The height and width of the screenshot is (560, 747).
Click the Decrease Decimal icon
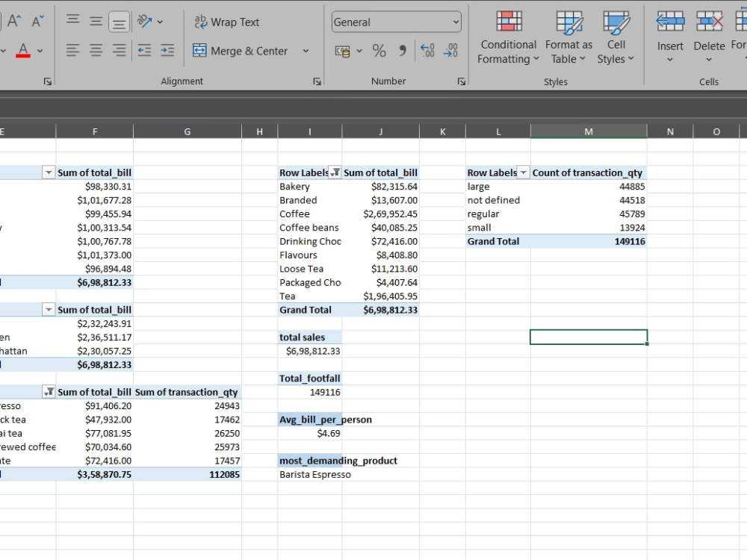click(x=450, y=51)
